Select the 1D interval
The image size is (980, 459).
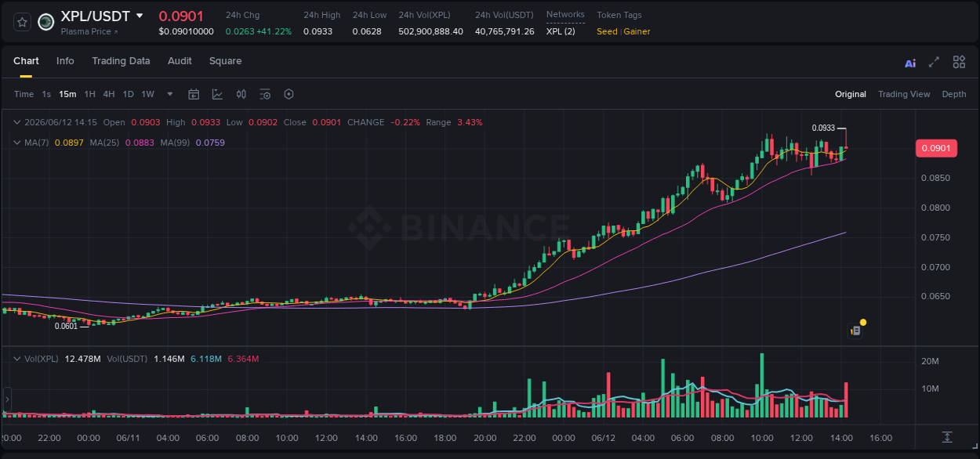tap(128, 94)
